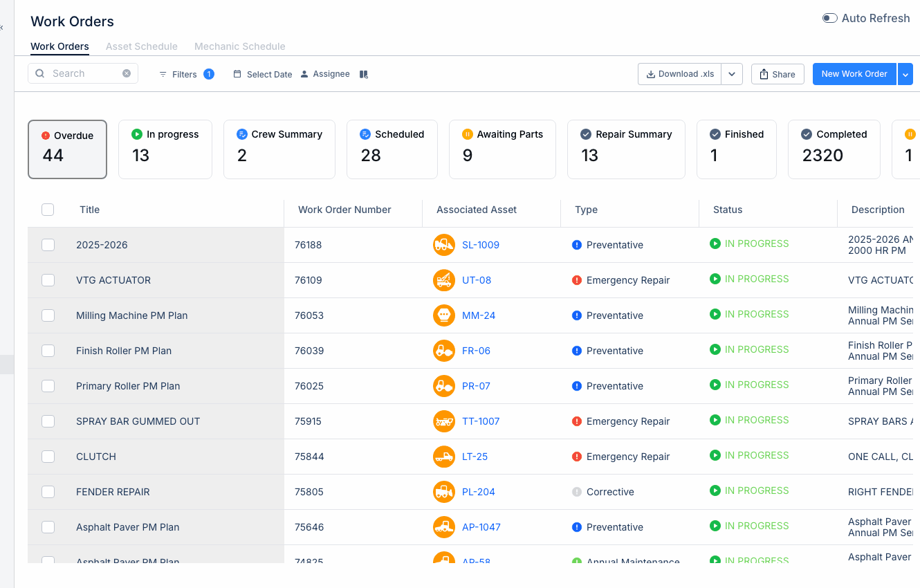
Task: Click the green In progress card icon
Action: [x=137, y=134]
